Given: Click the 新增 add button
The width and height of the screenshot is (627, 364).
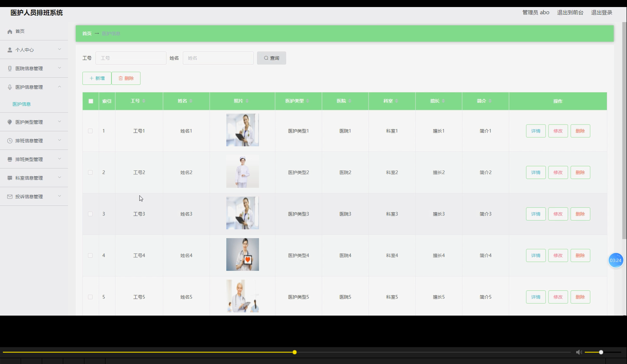Looking at the screenshot, I should (97, 78).
